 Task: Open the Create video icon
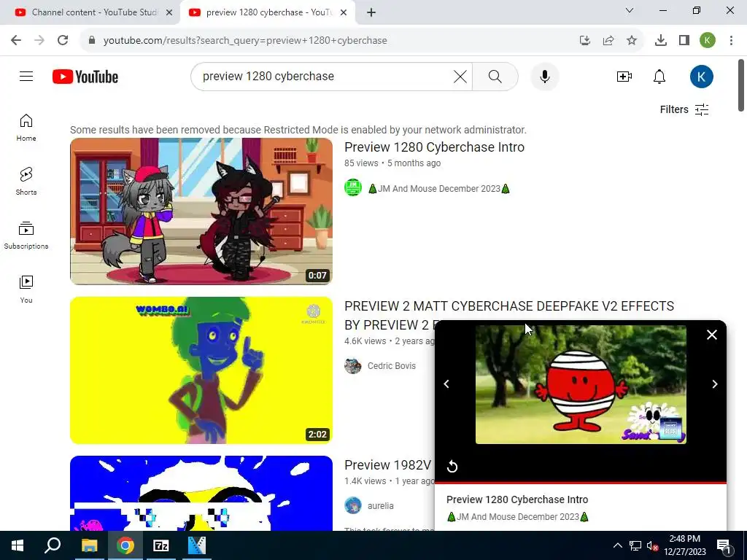coord(624,76)
